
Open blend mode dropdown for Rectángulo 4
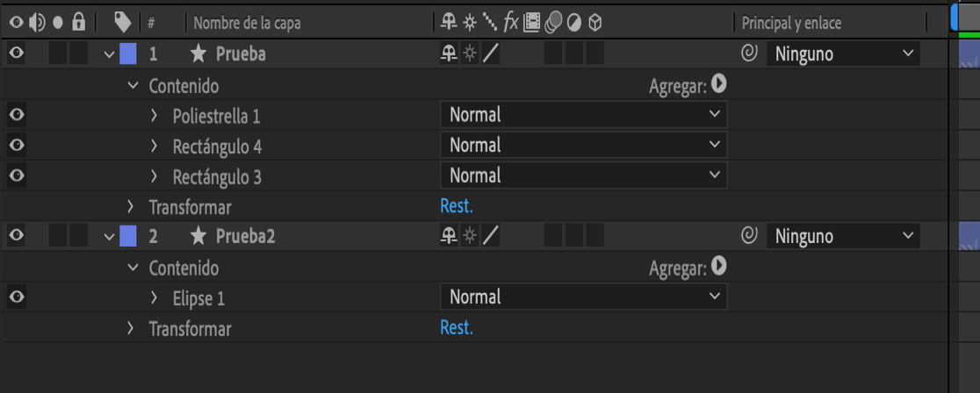(x=583, y=146)
